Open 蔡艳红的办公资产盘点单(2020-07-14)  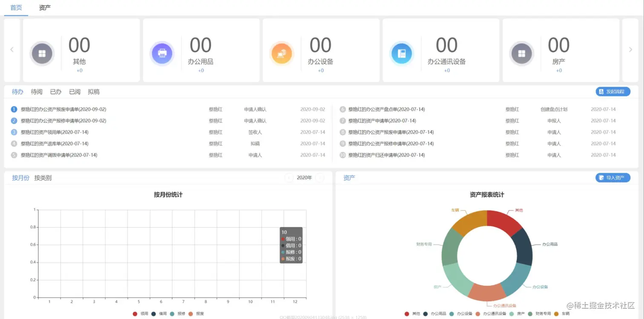coord(386,110)
